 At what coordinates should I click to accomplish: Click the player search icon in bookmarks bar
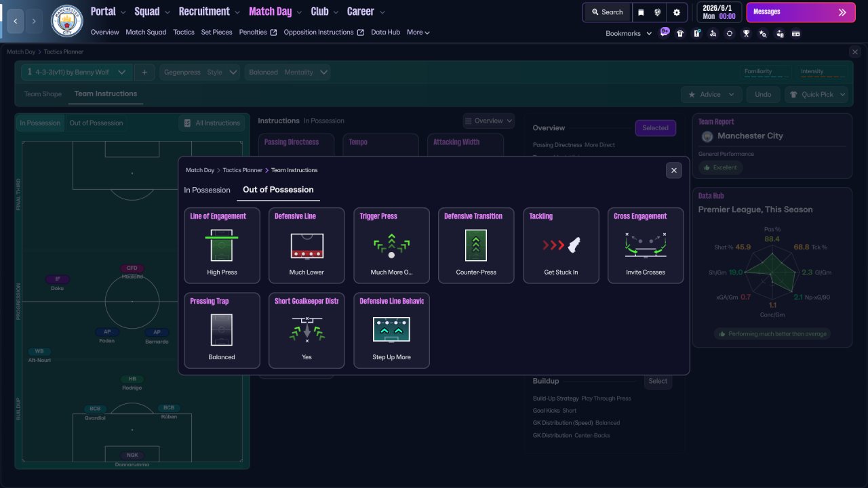(713, 33)
